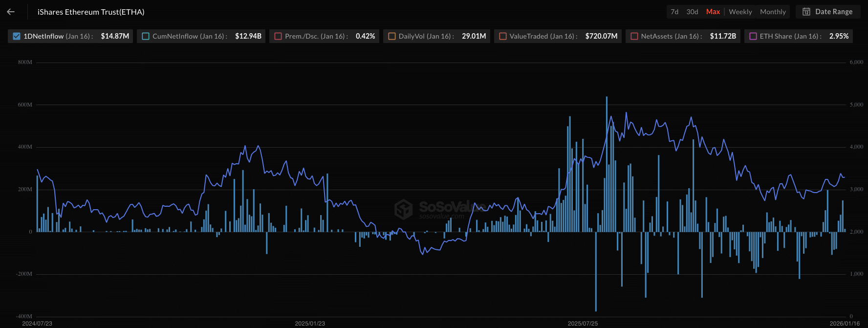Image resolution: width=868 pixels, height=328 pixels.
Task: Click the $11.72B net assets figure
Action: coord(723,36)
